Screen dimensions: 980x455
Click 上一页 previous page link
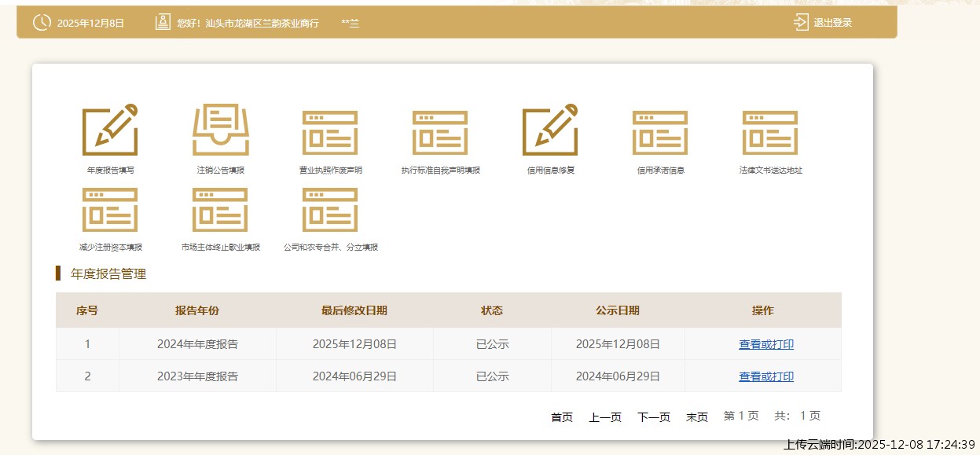pyautogui.click(x=604, y=416)
